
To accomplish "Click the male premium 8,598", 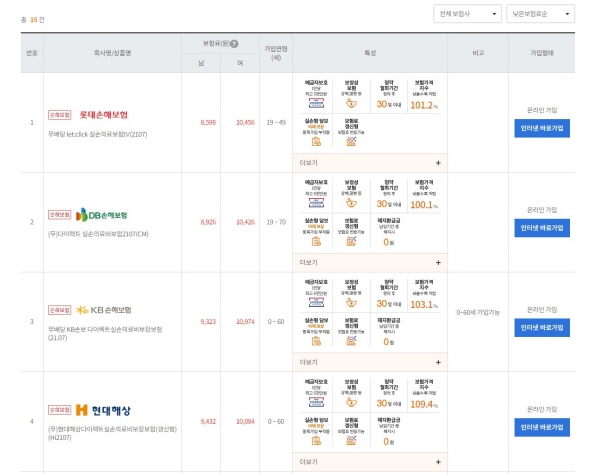I will click(x=208, y=122).
